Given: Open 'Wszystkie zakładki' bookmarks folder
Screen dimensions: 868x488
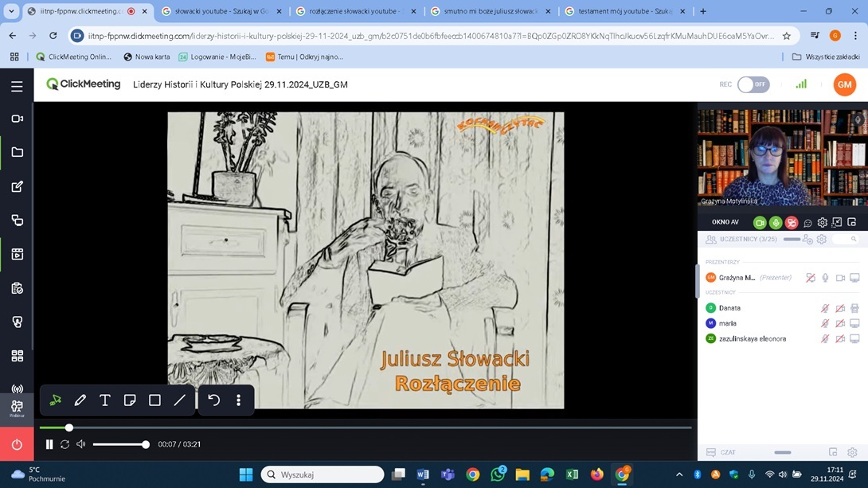Looking at the screenshot, I should (x=826, y=57).
